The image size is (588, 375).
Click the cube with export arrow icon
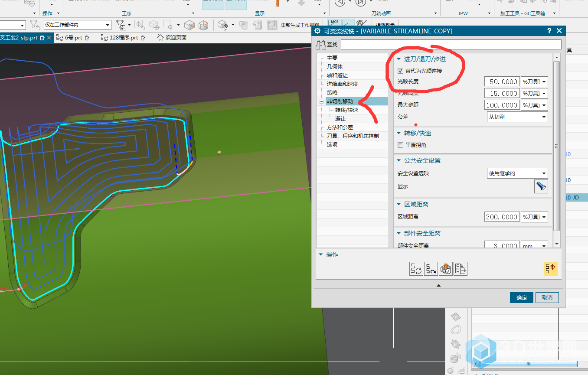[223, 25]
